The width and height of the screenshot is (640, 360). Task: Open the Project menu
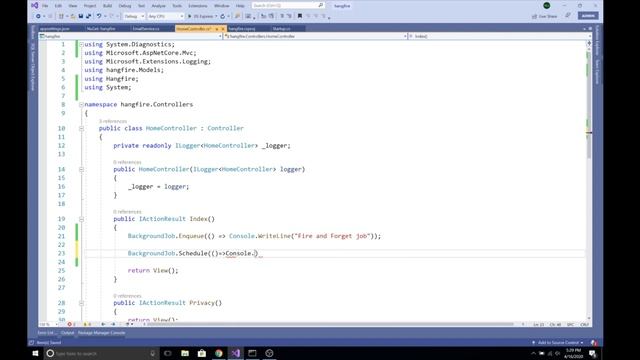pyautogui.click(x=90, y=6)
